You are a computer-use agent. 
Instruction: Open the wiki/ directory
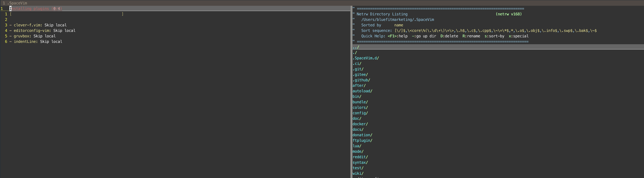tap(358, 173)
